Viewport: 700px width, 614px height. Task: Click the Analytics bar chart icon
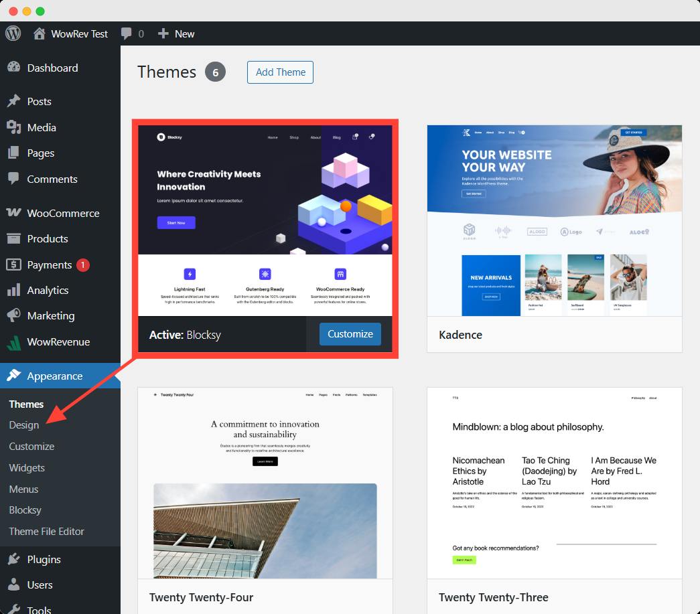[x=14, y=290]
